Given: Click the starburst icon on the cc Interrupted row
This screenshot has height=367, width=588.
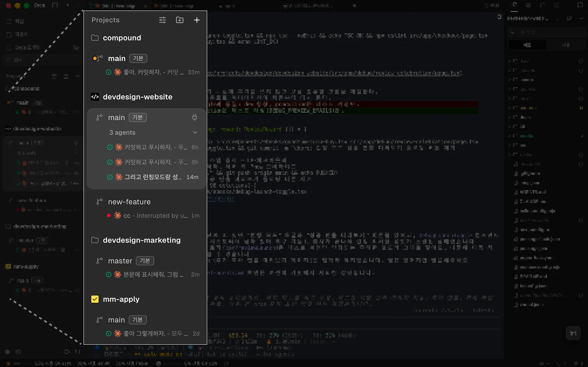Looking at the screenshot, I should (117, 216).
